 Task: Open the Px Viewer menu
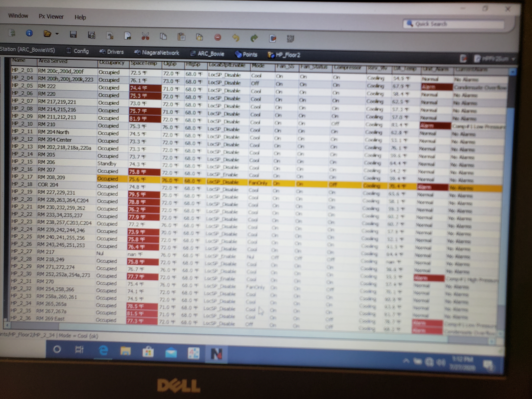51,17
